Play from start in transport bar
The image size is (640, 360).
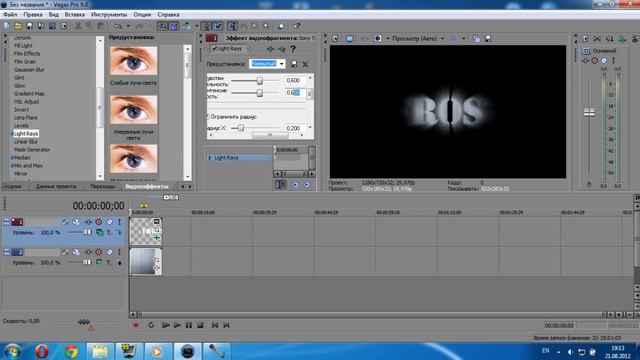click(166, 325)
